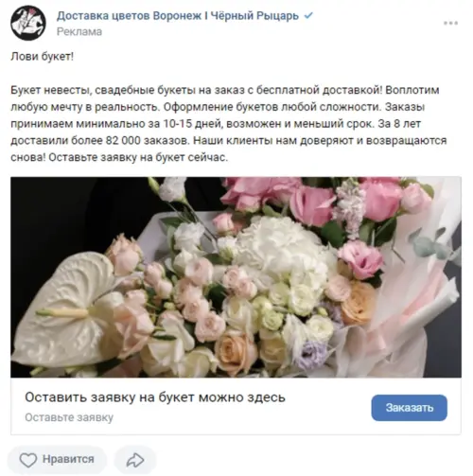Click the Реклама ad label
Image resolution: width=473 pixels, height=476 pixels.
79,31
